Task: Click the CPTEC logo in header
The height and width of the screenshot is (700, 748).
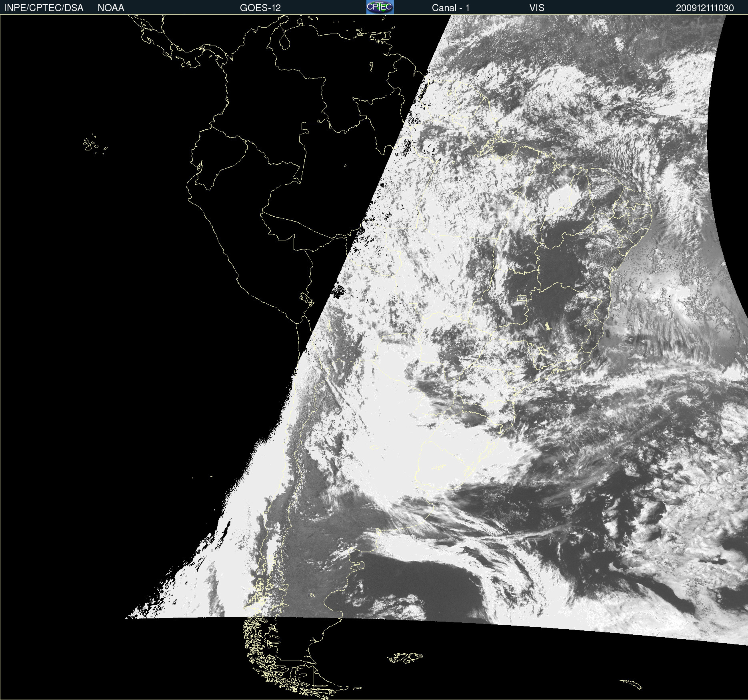Action: click(x=380, y=7)
